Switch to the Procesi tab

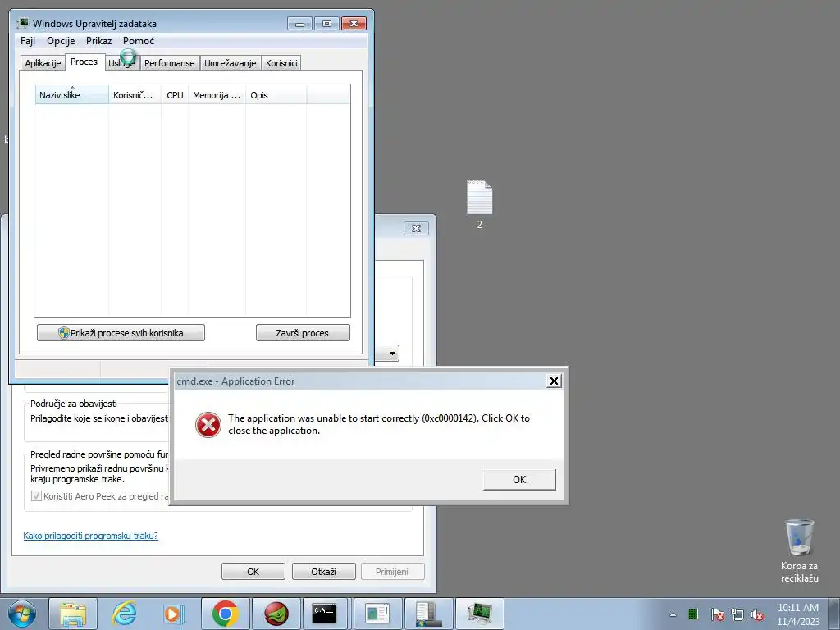point(84,62)
